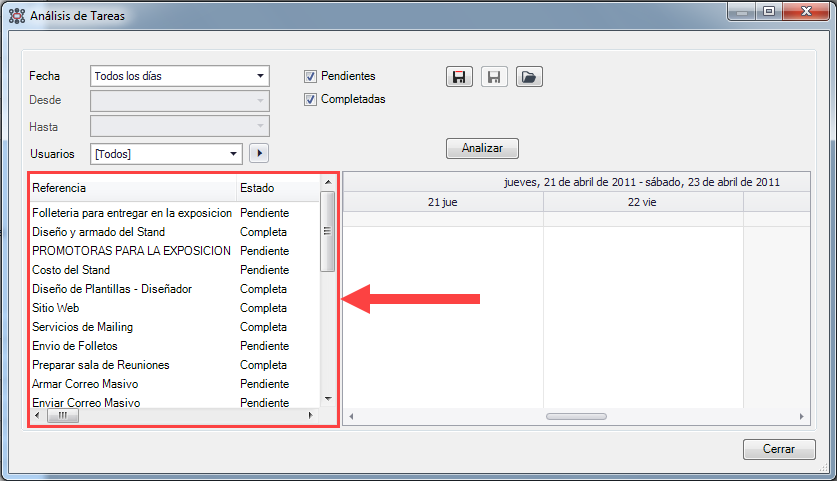Click the task list's vertical scrollbar thumb
The image size is (837, 481).
pyautogui.click(x=328, y=232)
